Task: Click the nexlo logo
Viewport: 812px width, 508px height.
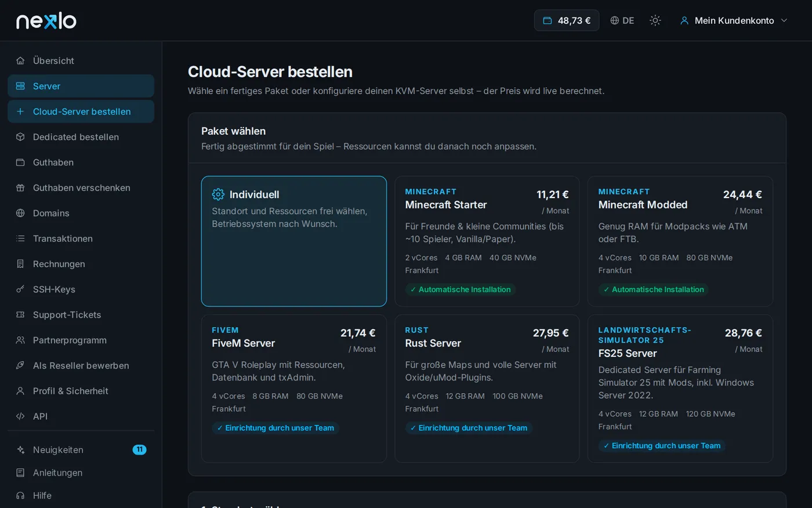Action: point(46,21)
